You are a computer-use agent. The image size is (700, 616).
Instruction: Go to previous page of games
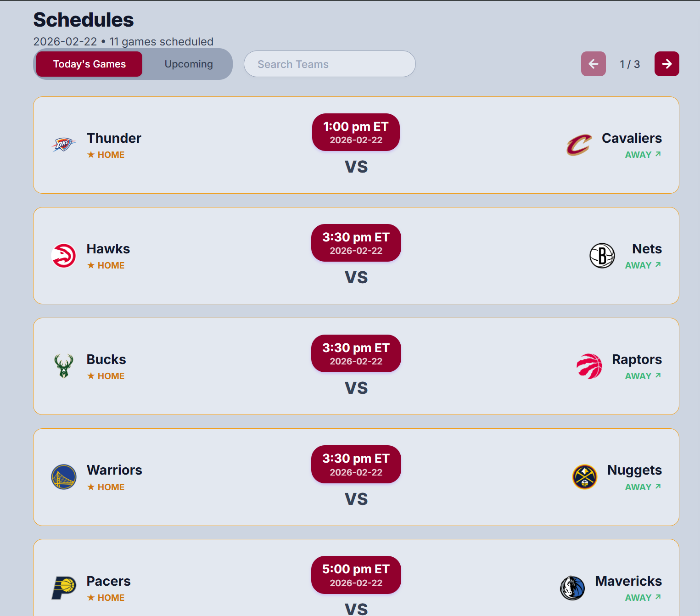click(593, 64)
